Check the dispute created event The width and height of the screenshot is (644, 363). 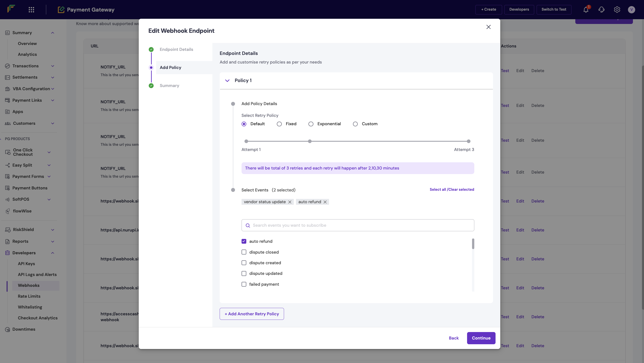click(x=244, y=263)
